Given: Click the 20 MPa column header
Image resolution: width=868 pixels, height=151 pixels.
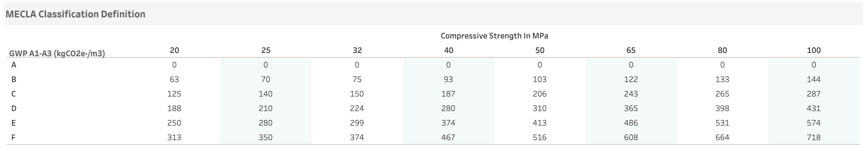Looking at the screenshot, I should 175,50.
